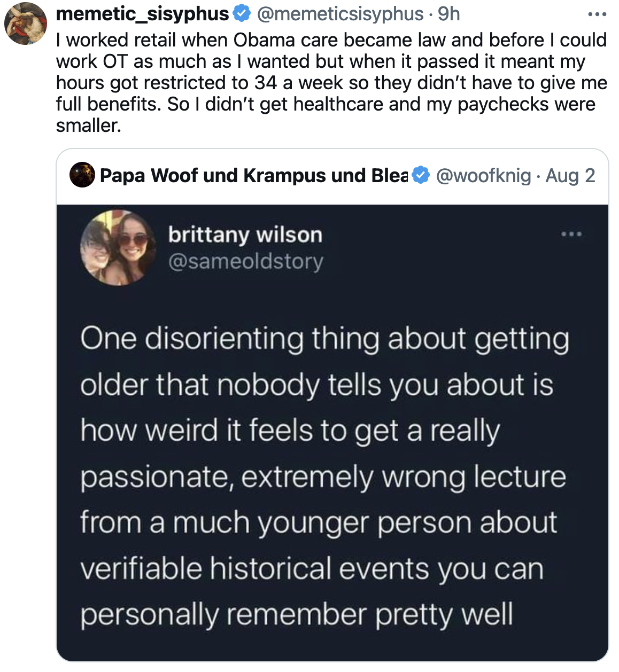619x672 pixels.
Task: Open Papa Woof's small round avatar
Action: pyautogui.click(x=82, y=175)
